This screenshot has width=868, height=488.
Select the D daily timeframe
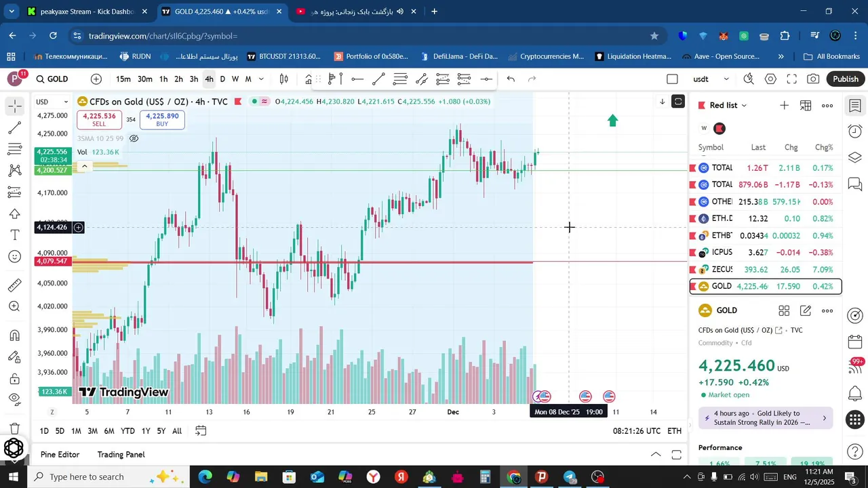pyautogui.click(x=222, y=79)
